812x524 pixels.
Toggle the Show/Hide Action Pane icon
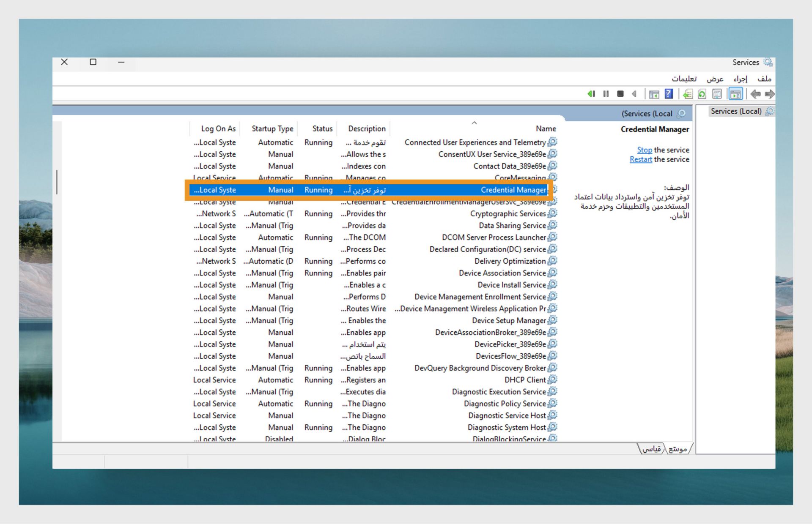click(x=654, y=94)
